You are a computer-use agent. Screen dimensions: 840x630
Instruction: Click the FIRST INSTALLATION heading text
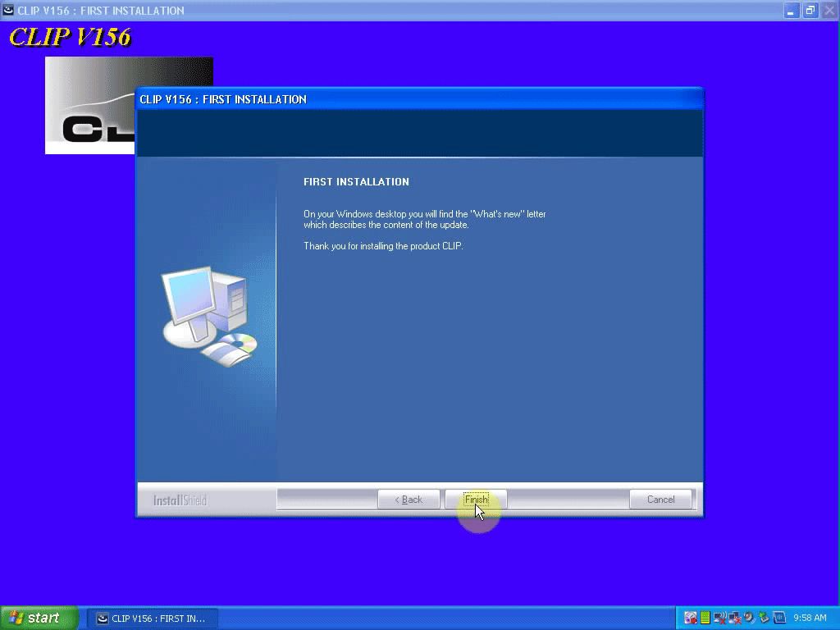coord(356,181)
